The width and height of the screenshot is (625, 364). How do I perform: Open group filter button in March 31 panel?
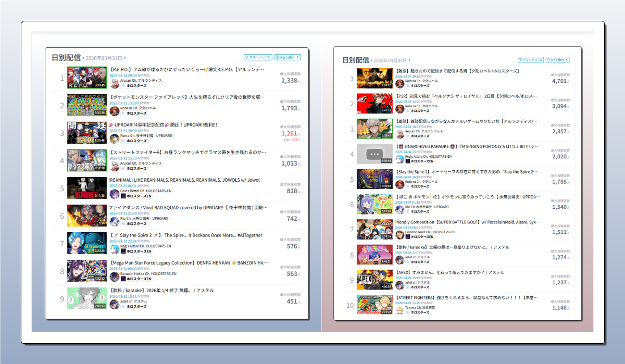click(x=257, y=58)
